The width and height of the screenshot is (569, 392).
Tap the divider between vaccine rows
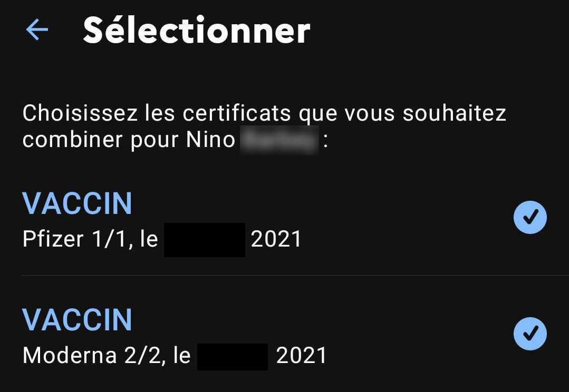(x=295, y=275)
